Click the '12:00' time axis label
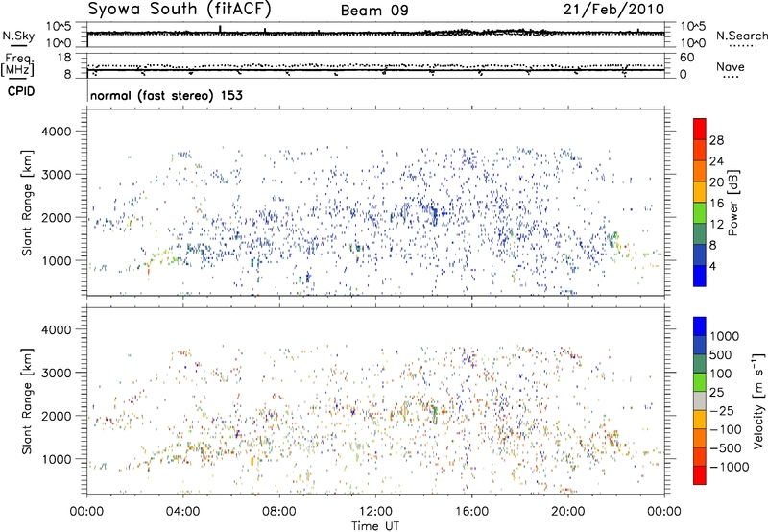768x532 pixels. (x=375, y=512)
